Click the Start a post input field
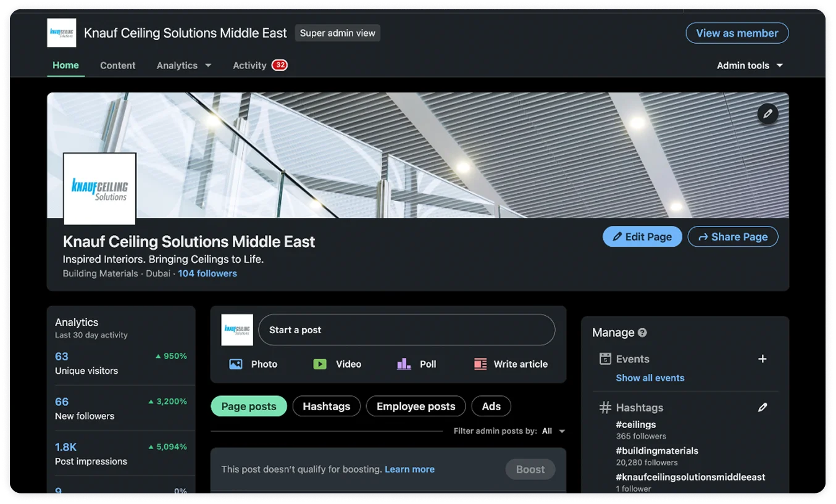This screenshot has width=836, height=504. [x=406, y=330]
